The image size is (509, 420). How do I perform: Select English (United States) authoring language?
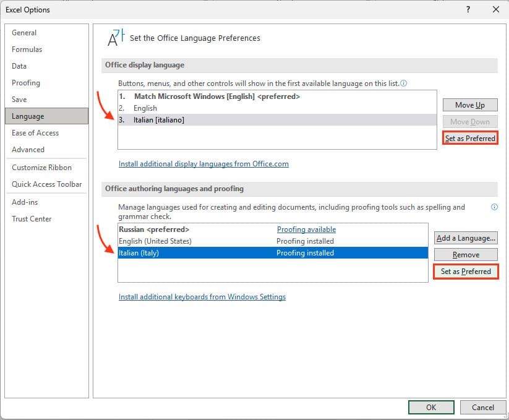pyautogui.click(x=155, y=241)
